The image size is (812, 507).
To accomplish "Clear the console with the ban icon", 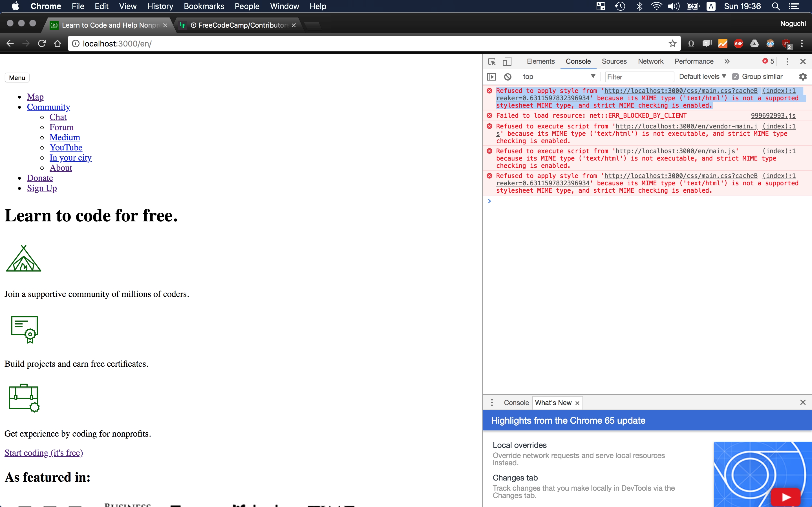I will click(x=508, y=77).
